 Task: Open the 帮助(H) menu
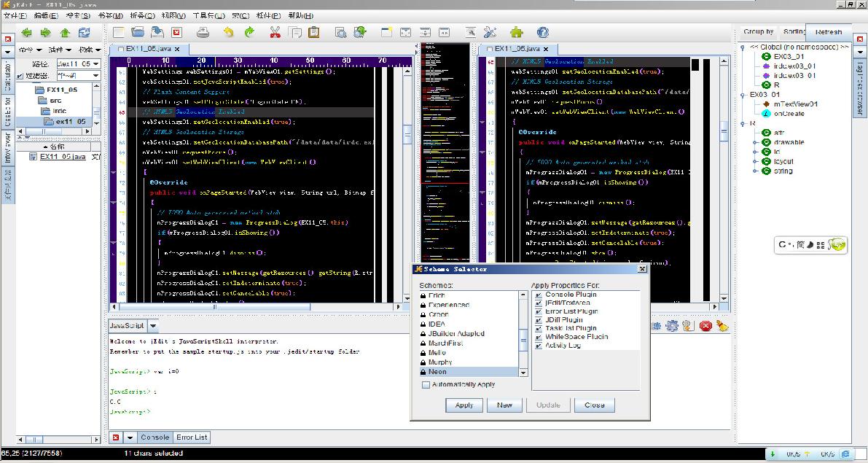coord(301,15)
